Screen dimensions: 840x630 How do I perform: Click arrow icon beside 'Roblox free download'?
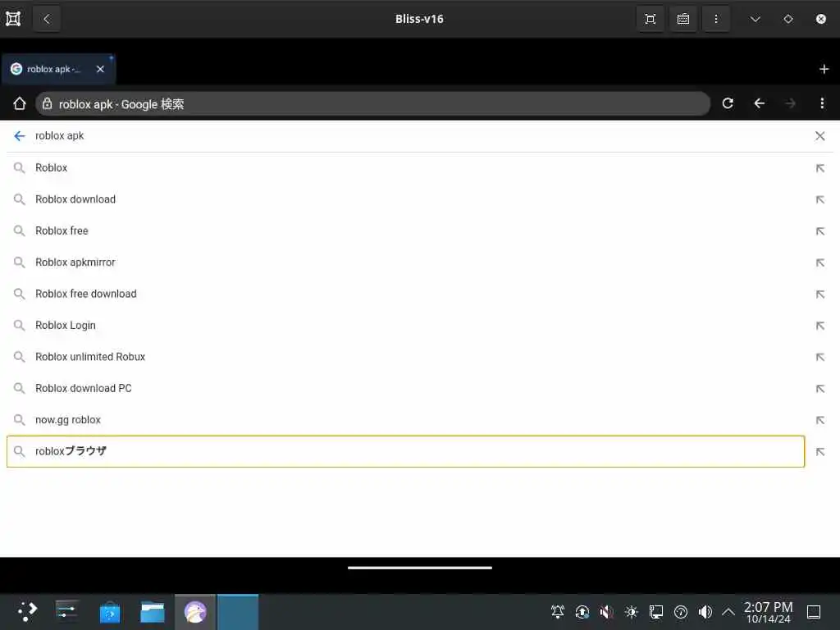819,294
